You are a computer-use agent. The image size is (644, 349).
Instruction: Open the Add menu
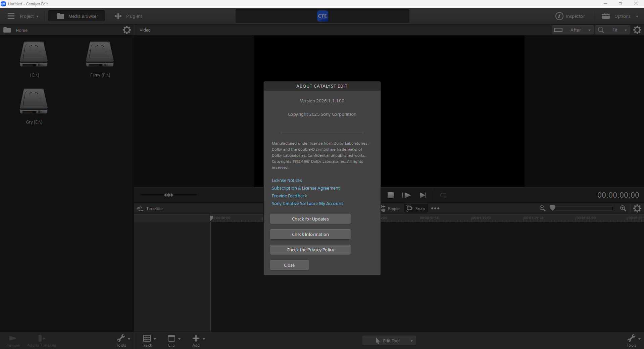(198, 341)
